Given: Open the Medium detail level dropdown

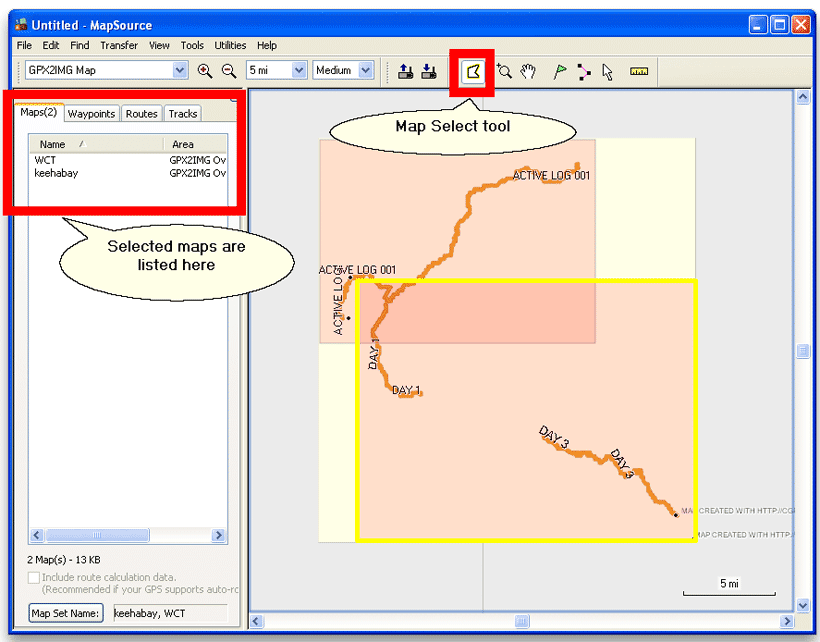Looking at the screenshot, I should 366,70.
